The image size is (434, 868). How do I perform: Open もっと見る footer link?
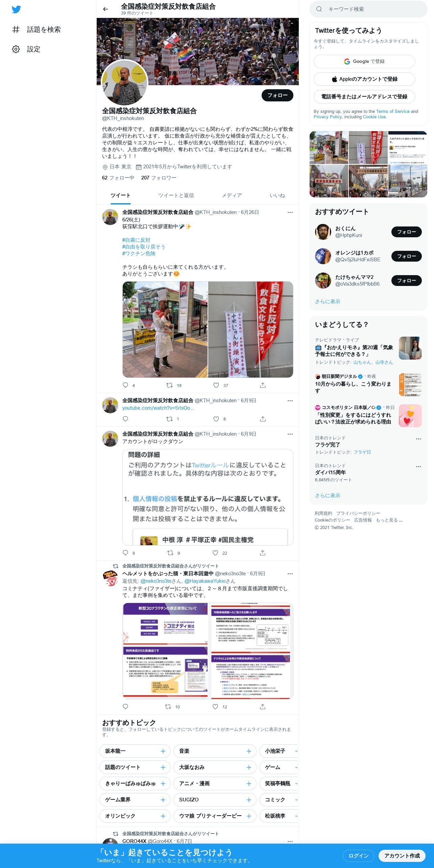[389, 520]
